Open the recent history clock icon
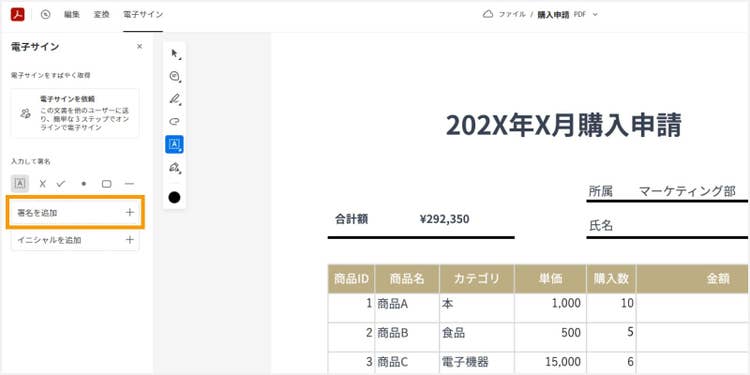 (45, 14)
